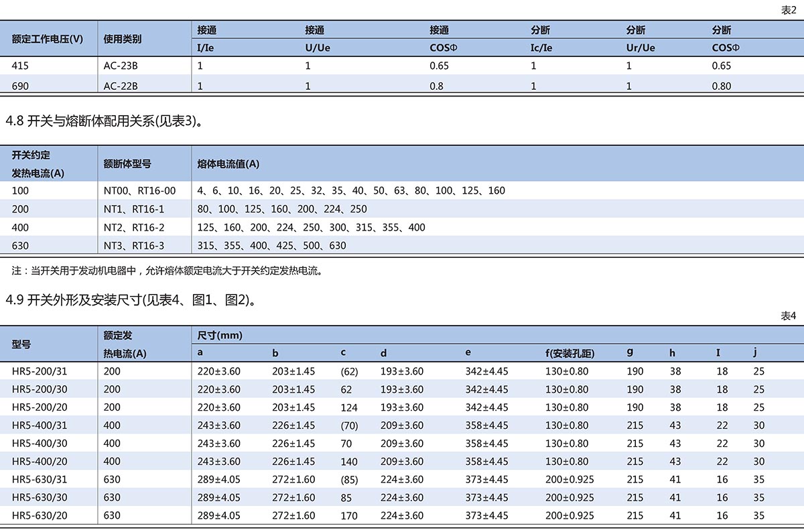
Task: Click the f(安装孔距) column header
Action: tap(569, 353)
